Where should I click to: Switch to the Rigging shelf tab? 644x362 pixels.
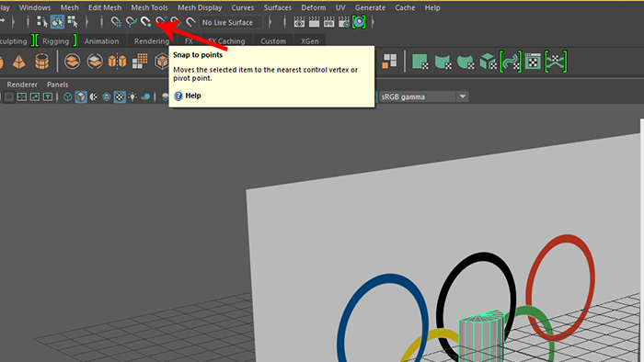click(x=55, y=41)
